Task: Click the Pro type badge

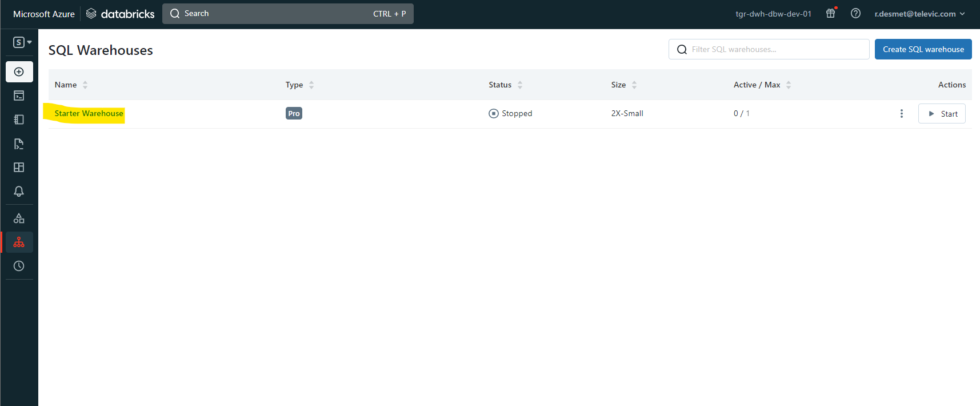Action: point(294,113)
